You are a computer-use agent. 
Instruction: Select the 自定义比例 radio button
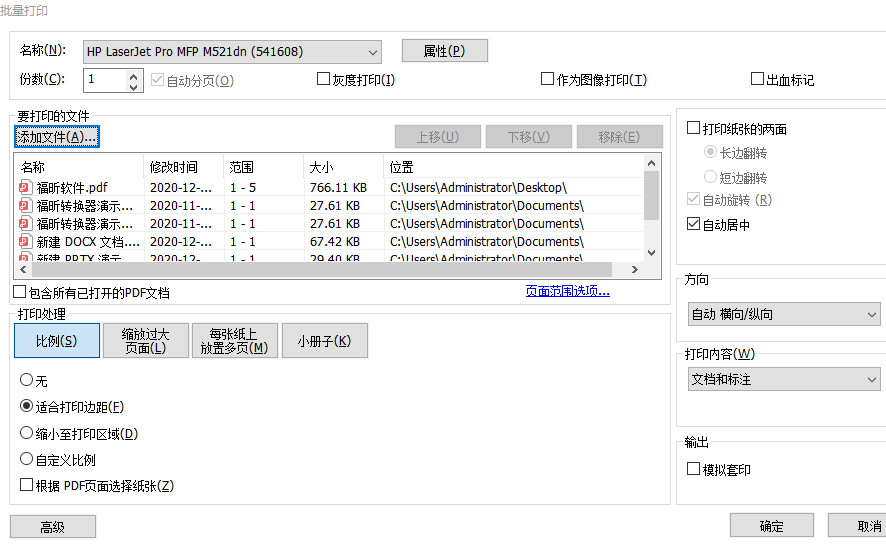tap(26, 459)
